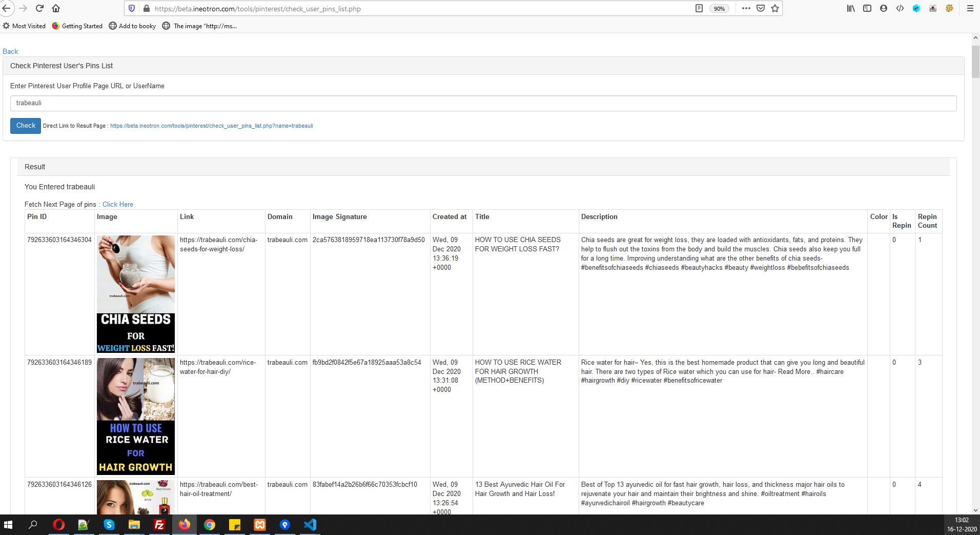Screen dimensions: 980x535
Task: Reload the current page
Action: tap(39, 8)
